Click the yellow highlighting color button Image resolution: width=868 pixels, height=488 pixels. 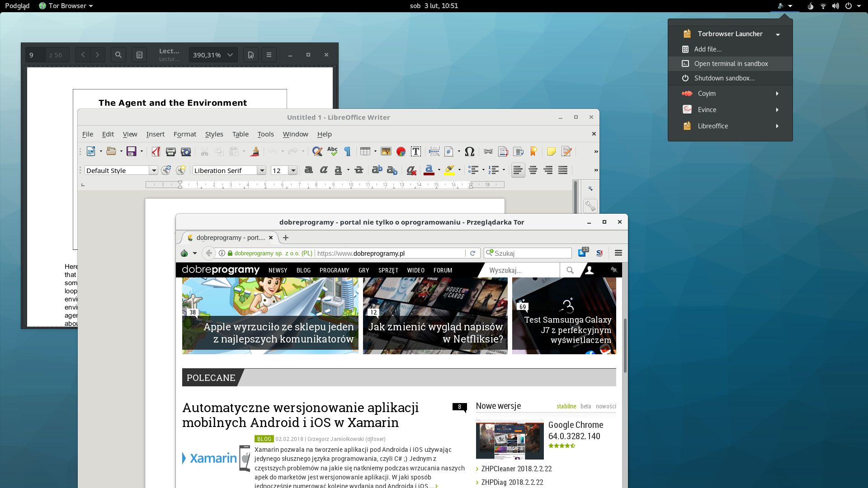point(449,170)
